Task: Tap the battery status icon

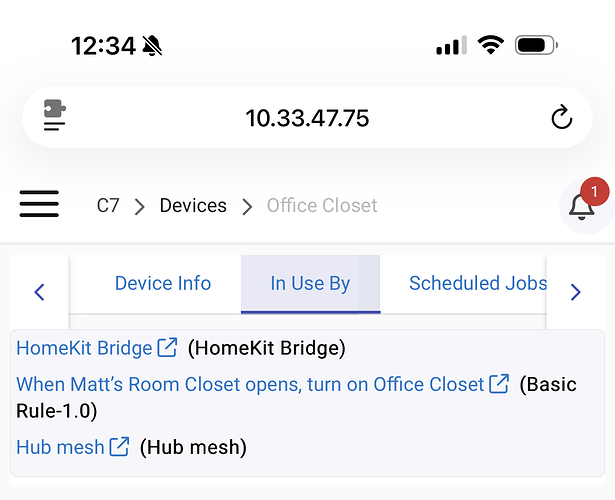Action: pos(536,45)
